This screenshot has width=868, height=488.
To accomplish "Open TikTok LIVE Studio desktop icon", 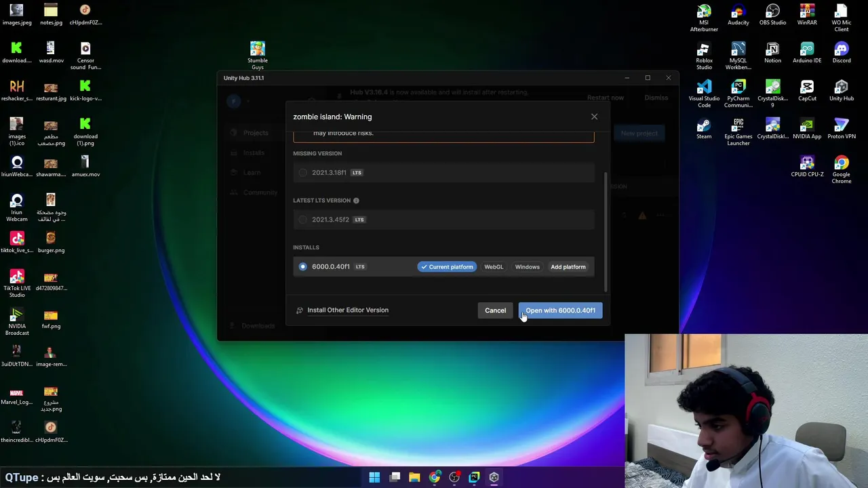I will point(17,284).
